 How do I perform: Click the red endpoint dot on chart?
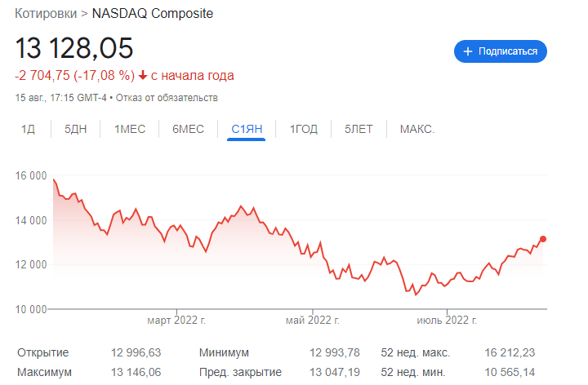point(543,239)
